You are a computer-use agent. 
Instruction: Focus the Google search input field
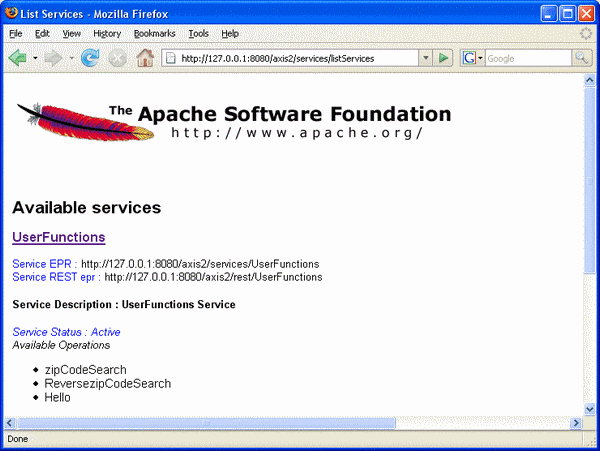click(x=527, y=58)
